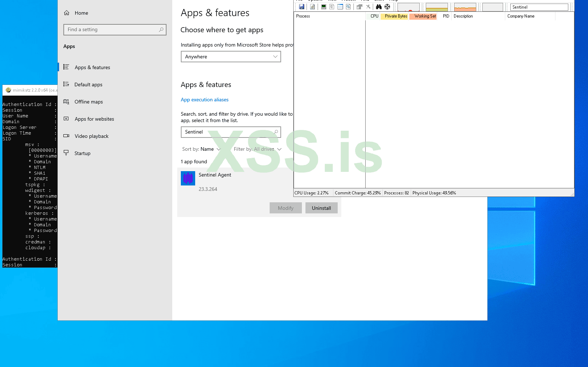Screen dimensions: 588x367
Task: Sort by the Company Name column header
Action: (x=521, y=16)
